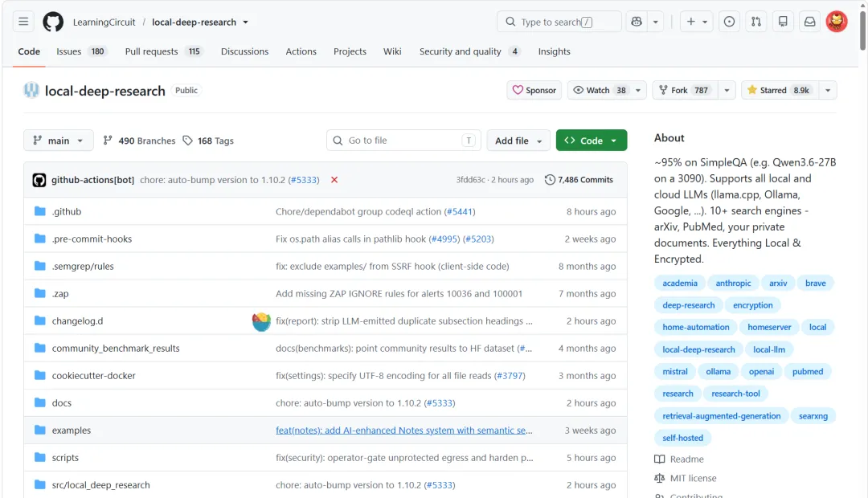Switch to the Issues tab

81,51
